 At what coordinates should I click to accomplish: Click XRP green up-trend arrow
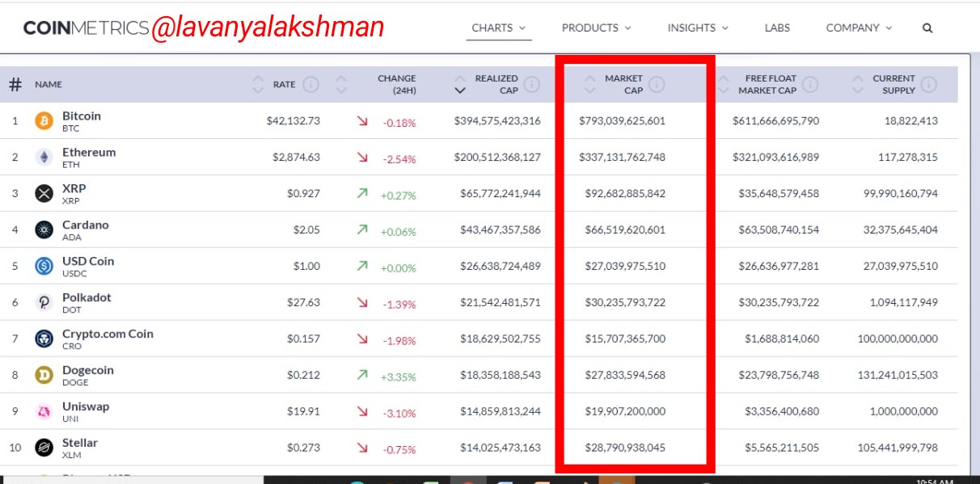[361, 194]
